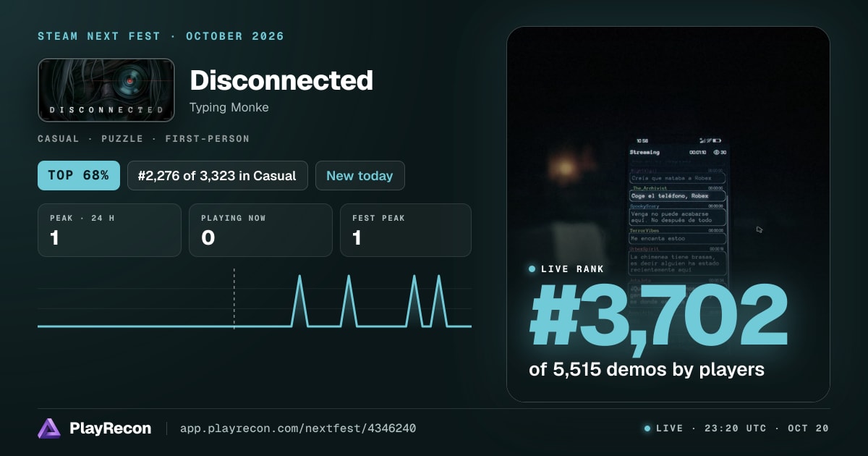868x456 pixels.
Task: Click the Disconnected game capsule thumbnail
Action: (x=106, y=90)
